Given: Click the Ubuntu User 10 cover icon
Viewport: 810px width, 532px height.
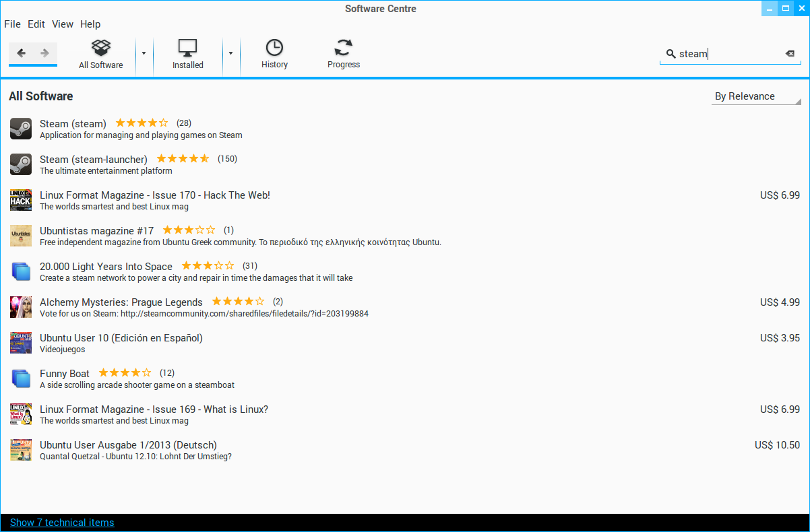Looking at the screenshot, I should click(21, 343).
